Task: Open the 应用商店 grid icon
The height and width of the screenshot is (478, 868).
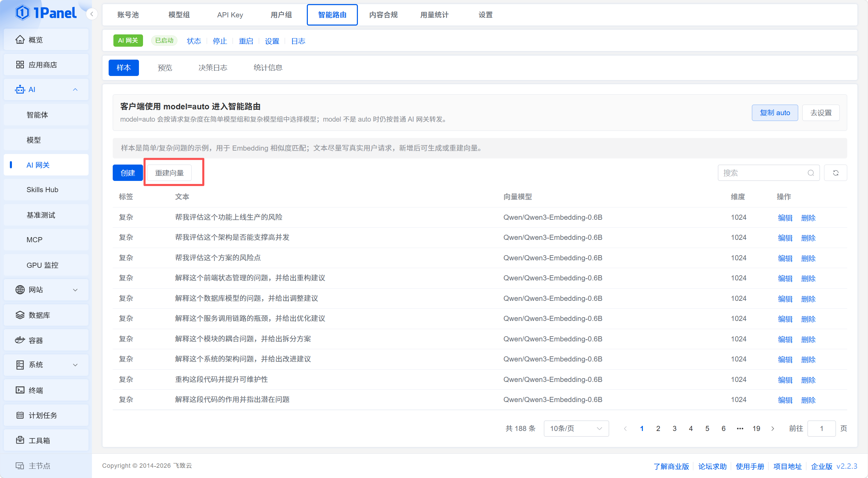Action: 20,65
